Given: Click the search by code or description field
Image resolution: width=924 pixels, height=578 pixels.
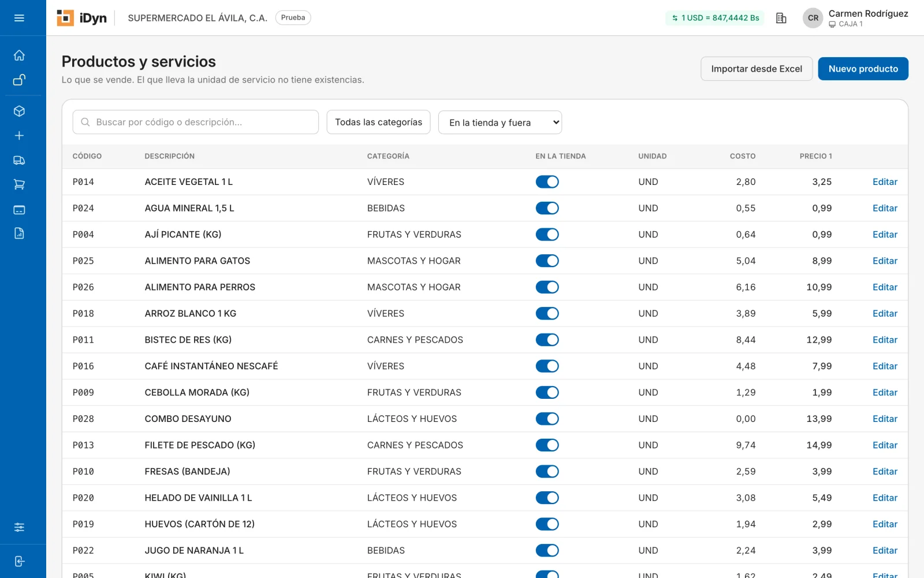Looking at the screenshot, I should [x=196, y=122].
